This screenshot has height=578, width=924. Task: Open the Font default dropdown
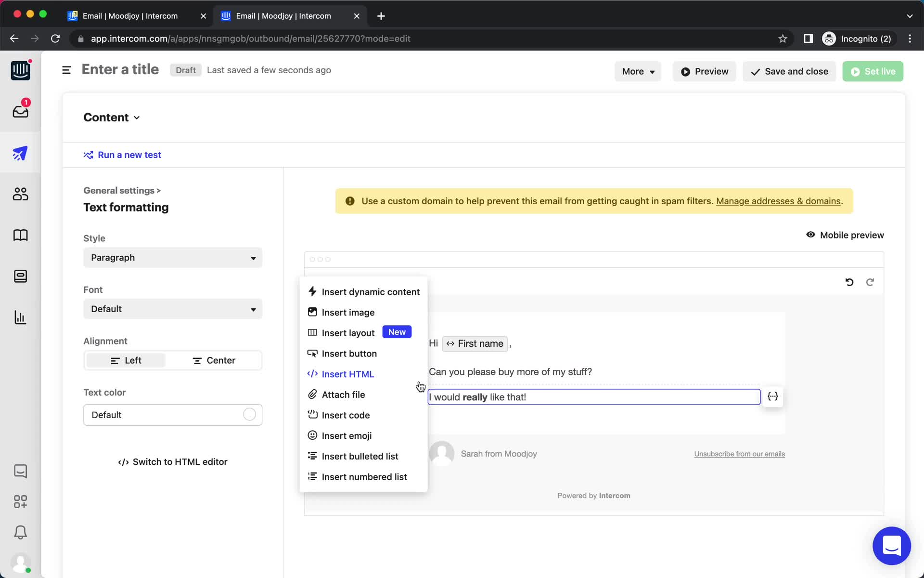172,309
